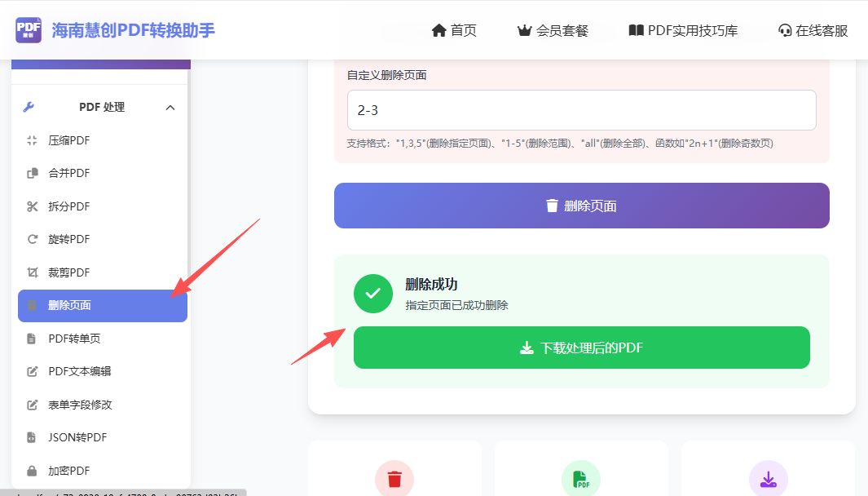The width and height of the screenshot is (868, 496).
Task: Click the purple download circle icon card
Action: coord(769,480)
